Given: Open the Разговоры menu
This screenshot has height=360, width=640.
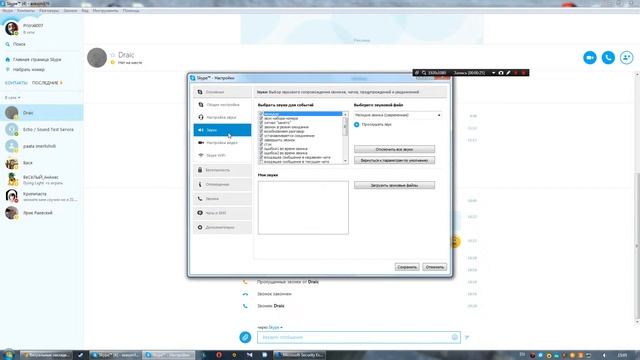Looking at the screenshot, I should point(49,11).
